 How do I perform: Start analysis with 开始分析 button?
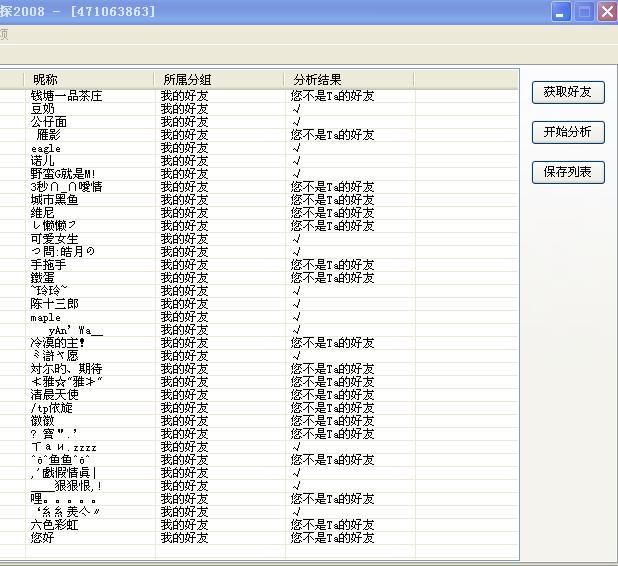coord(568,132)
